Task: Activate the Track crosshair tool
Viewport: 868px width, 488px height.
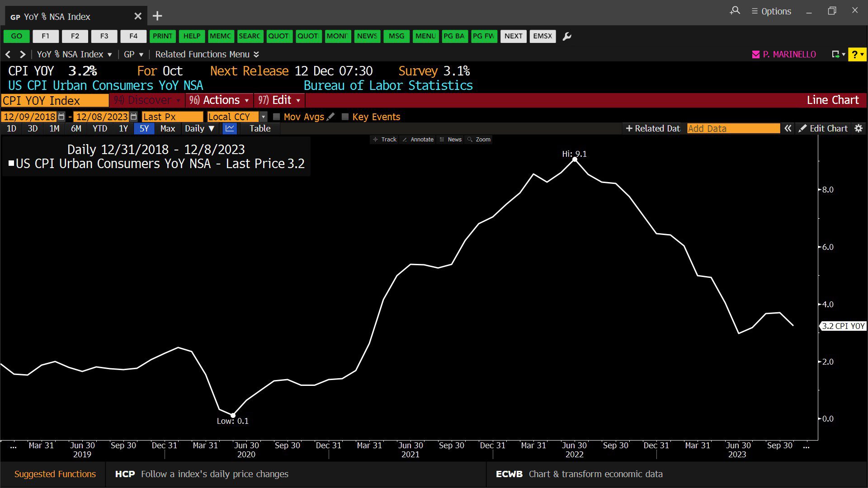Action: click(x=385, y=140)
